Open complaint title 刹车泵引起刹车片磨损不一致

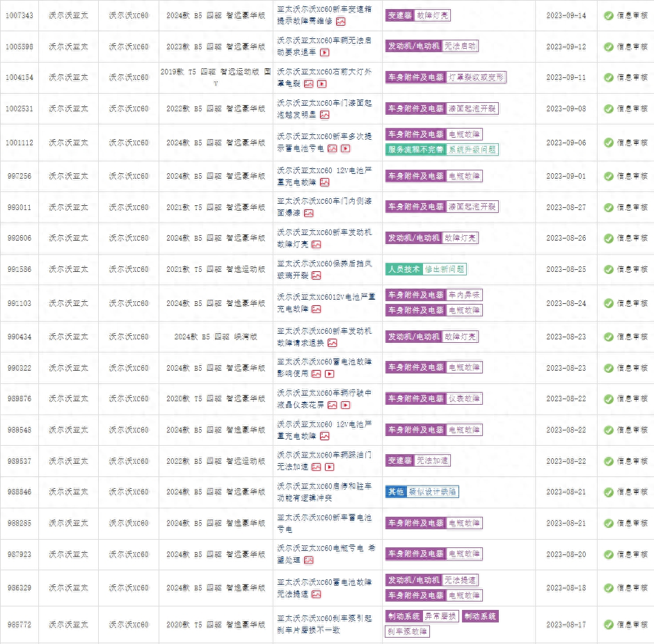pos(324,625)
